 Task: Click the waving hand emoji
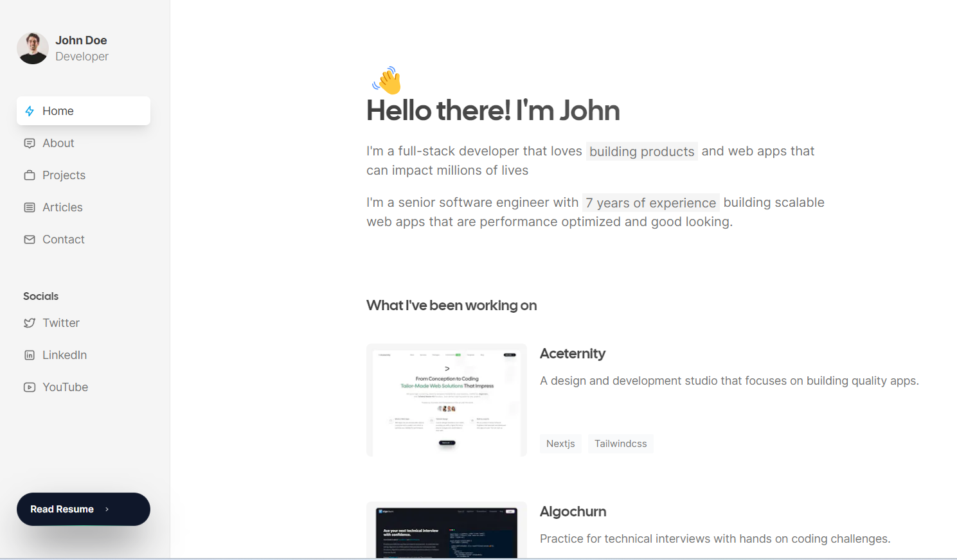click(x=388, y=81)
